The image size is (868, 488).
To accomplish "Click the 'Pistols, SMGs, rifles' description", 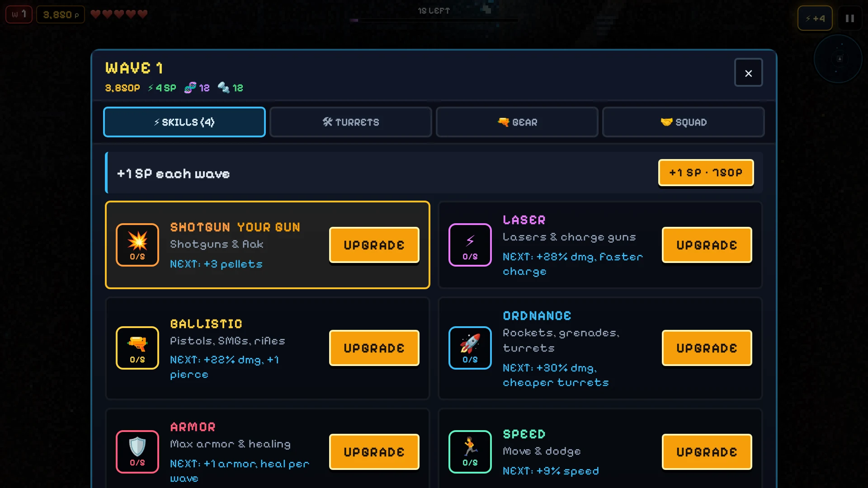I will [x=227, y=341].
